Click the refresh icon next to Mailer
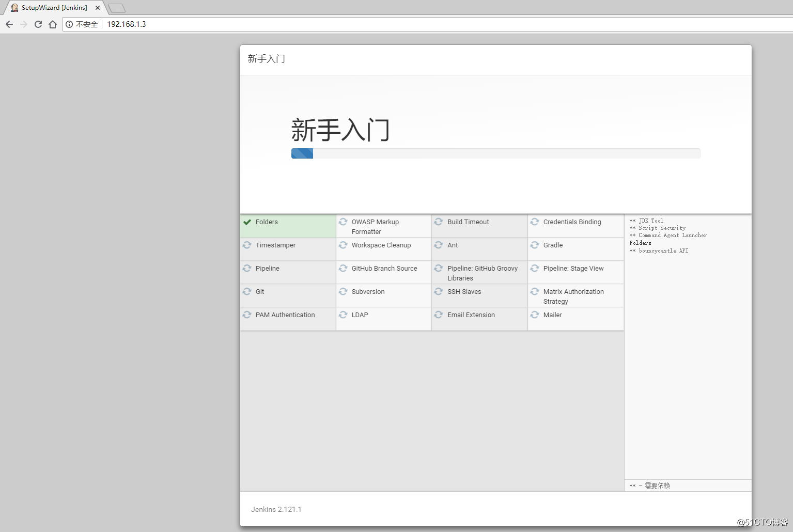This screenshot has height=532, width=793. click(535, 315)
